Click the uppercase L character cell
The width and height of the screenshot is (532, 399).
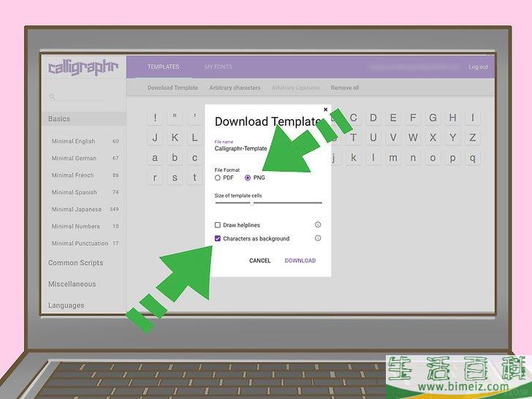pos(194,137)
